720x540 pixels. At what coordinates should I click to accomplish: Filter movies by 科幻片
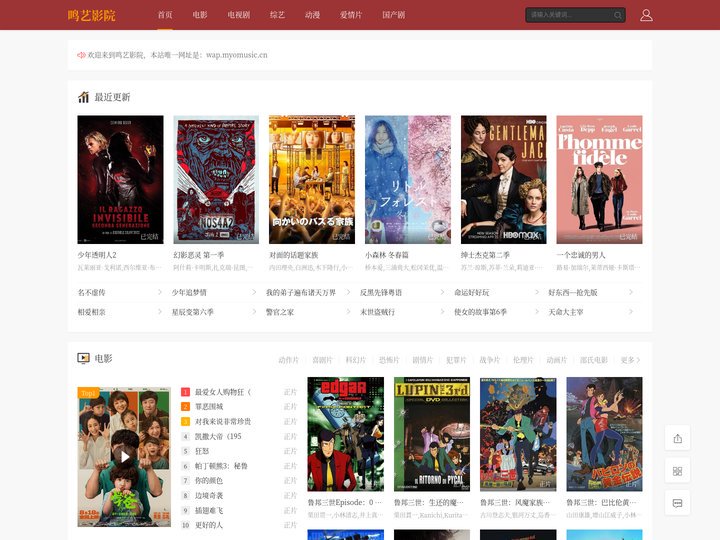coord(355,360)
